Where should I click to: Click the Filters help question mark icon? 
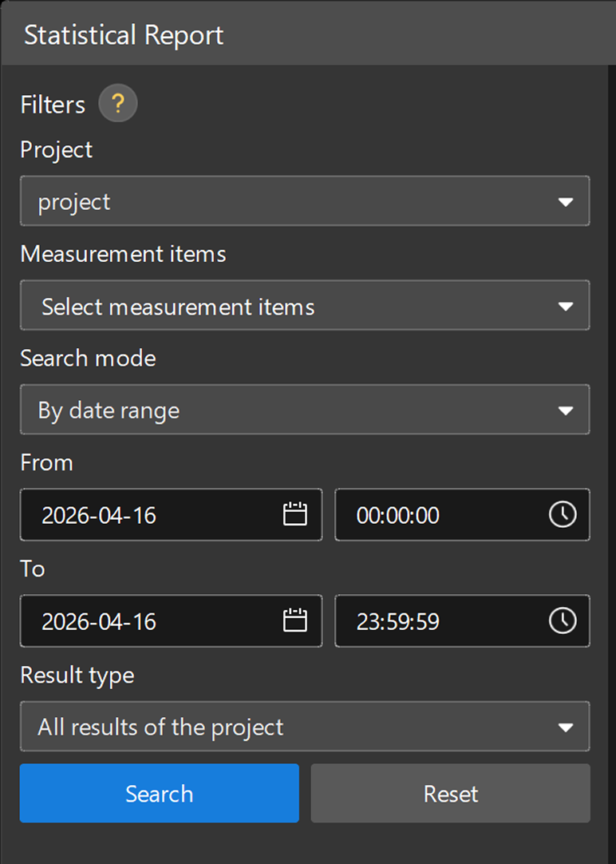tap(118, 105)
